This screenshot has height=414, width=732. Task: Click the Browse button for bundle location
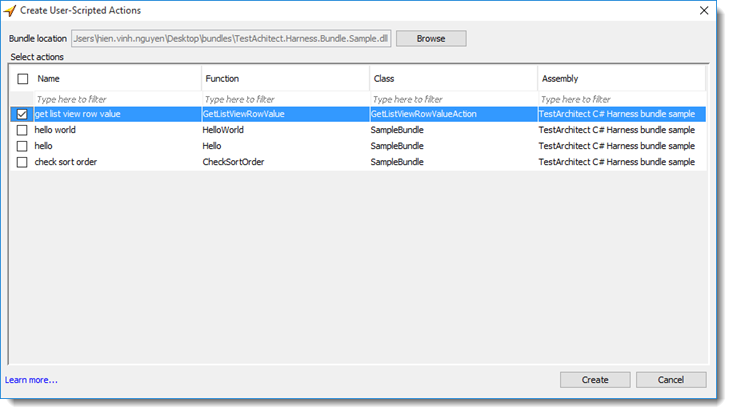pyautogui.click(x=431, y=38)
